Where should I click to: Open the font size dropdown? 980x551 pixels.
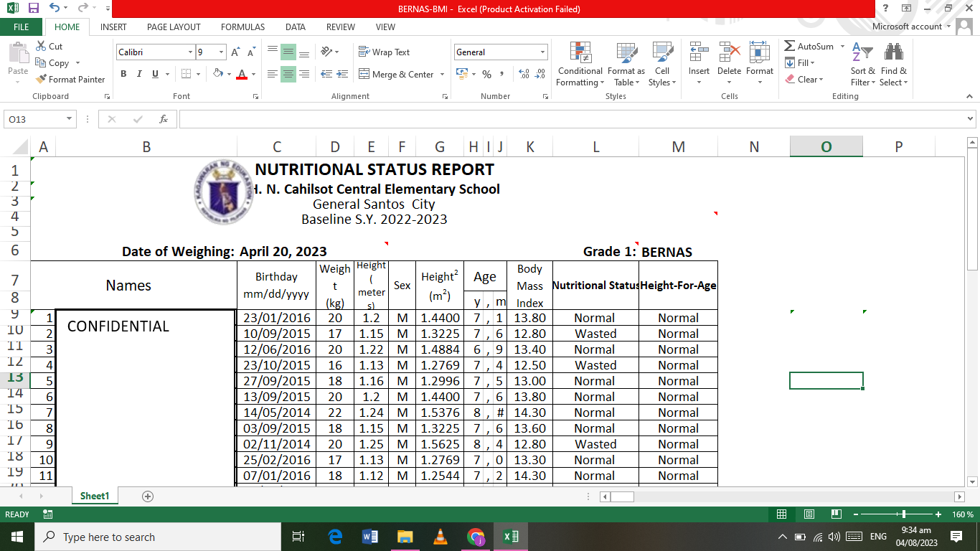pos(221,52)
